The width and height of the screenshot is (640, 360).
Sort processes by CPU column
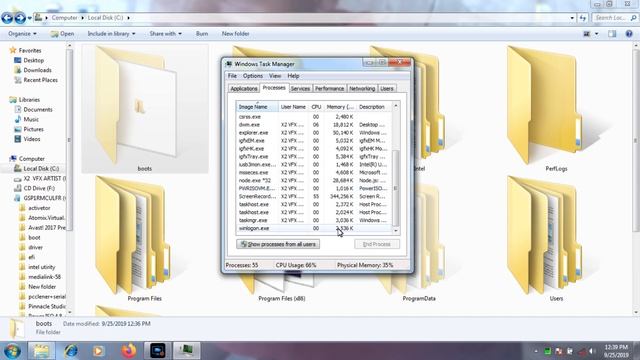pos(316,107)
